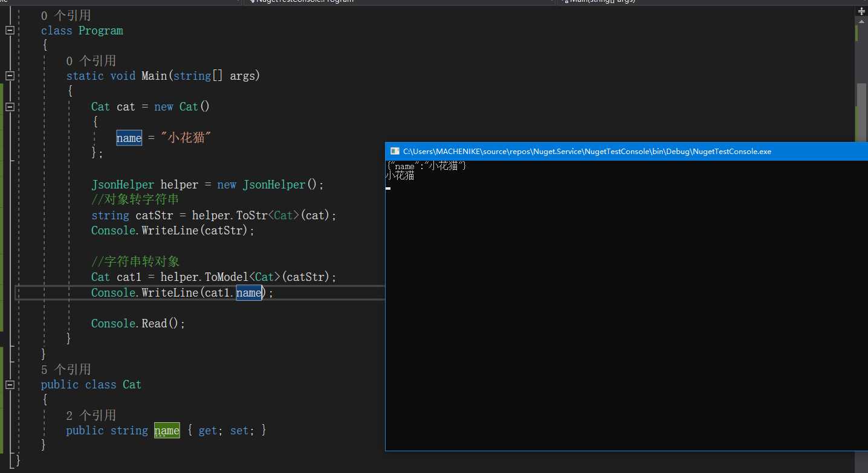868x473 pixels.
Task: Click 'ToModel' in the helper.ToModel call
Action: (x=227, y=277)
